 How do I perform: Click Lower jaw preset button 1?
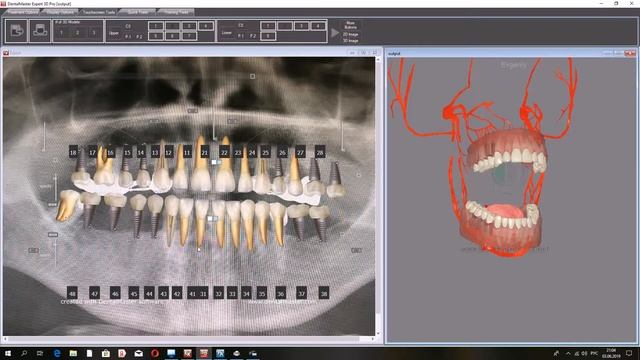[x=268, y=26]
